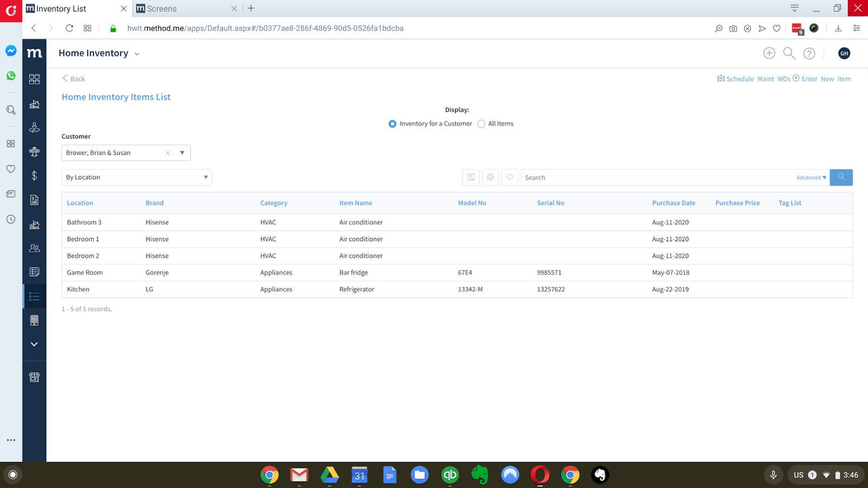Sort by Category column header
The height and width of the screenshot is (488, 868).
274,203
